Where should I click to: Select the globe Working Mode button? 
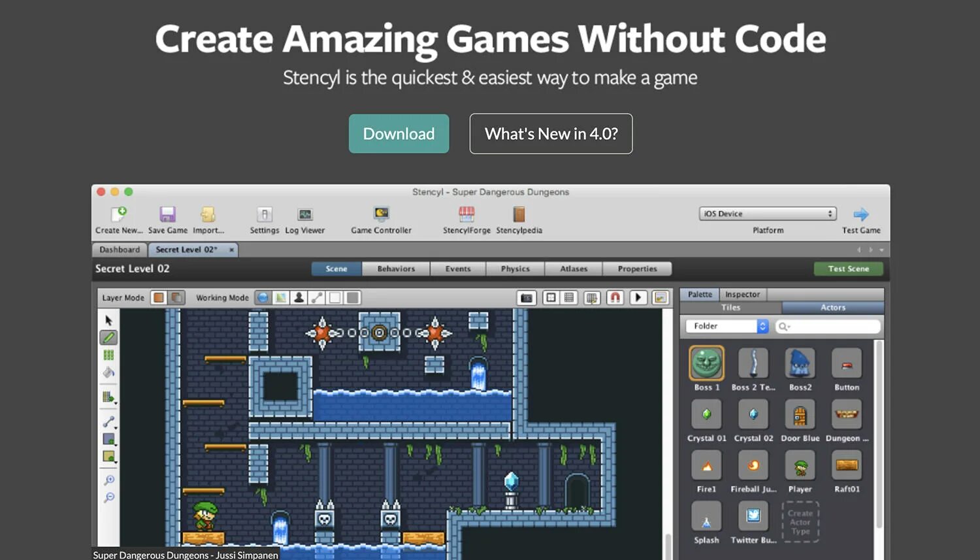point(263,297)
